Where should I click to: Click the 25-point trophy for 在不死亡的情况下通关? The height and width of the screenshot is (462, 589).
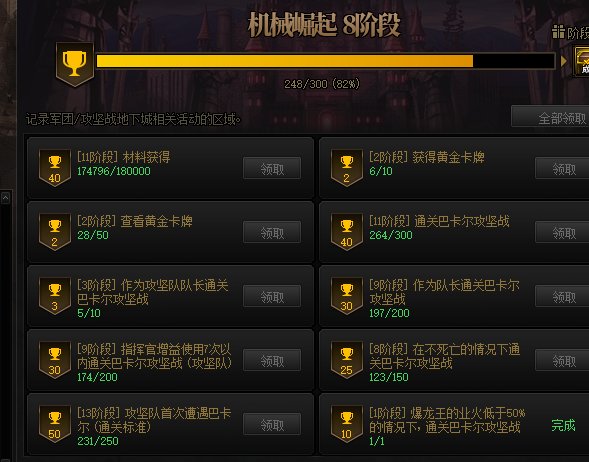[346, 360]
